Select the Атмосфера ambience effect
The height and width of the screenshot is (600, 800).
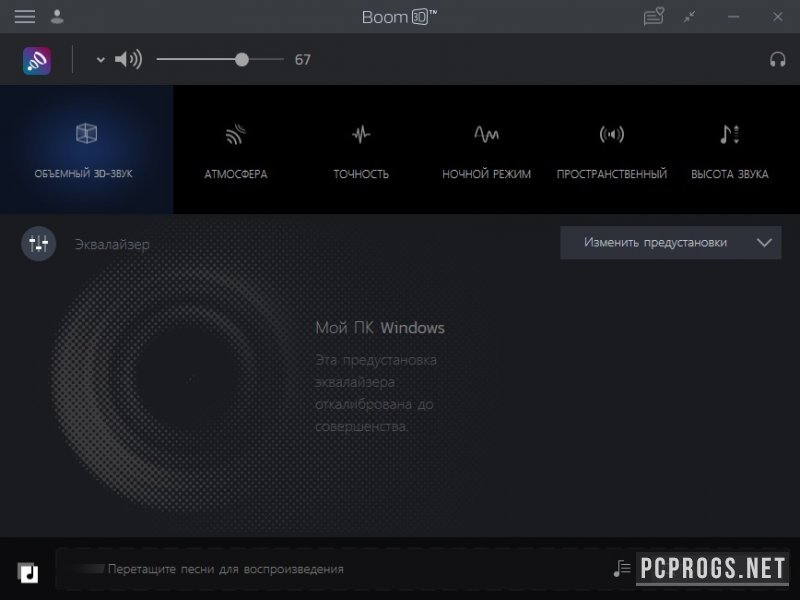tap(236, 152)
